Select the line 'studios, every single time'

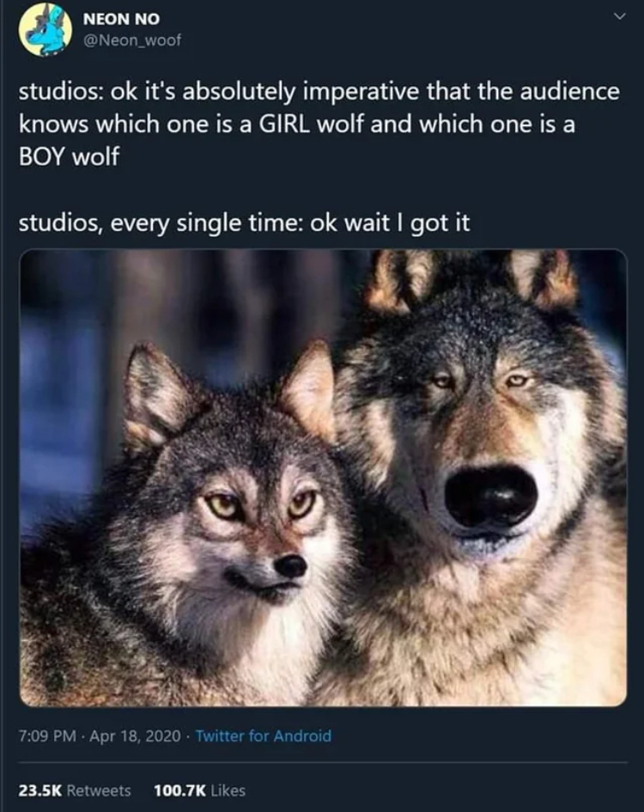click(x=245, y=223)
